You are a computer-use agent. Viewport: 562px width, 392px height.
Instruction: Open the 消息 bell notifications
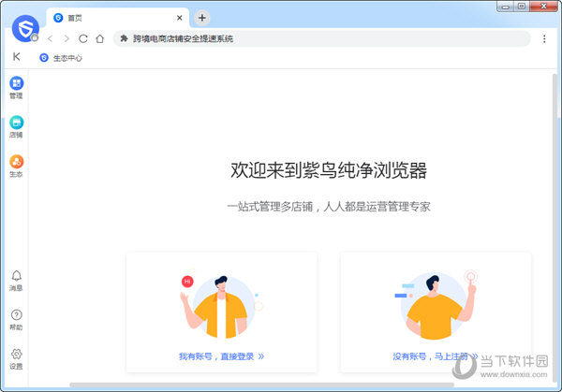point(17,281)
